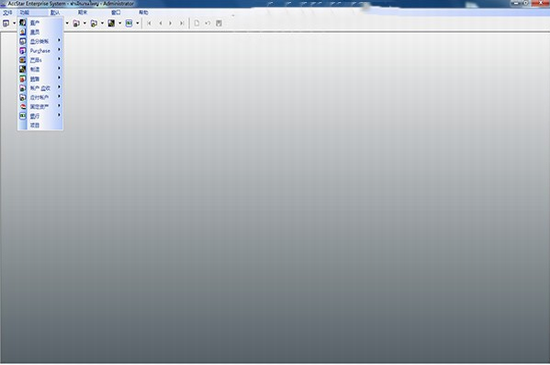The height and width of the screenshot is (365, 550).
Task: Click the dark manufacturing icon in toolbar
Action: pos(111,23)
